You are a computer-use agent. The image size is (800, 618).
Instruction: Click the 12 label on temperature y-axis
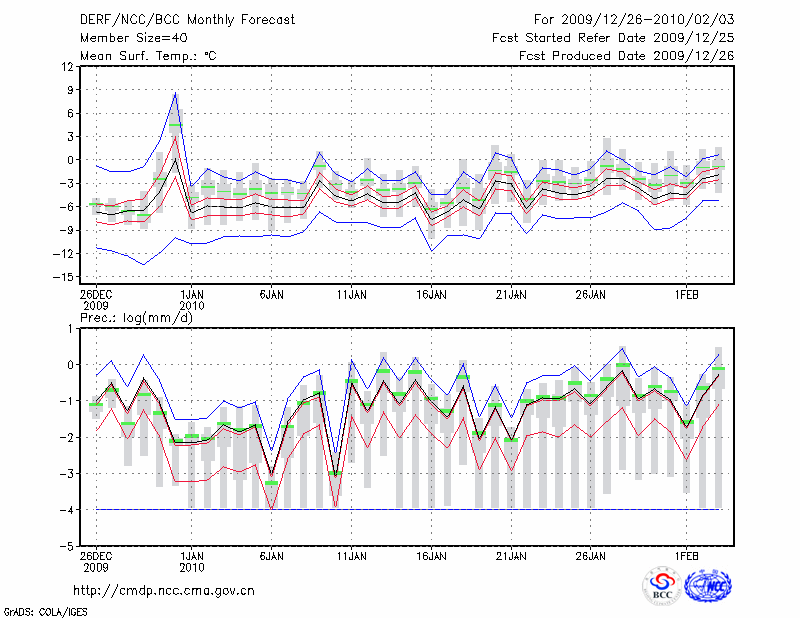[x=68, y=67]
